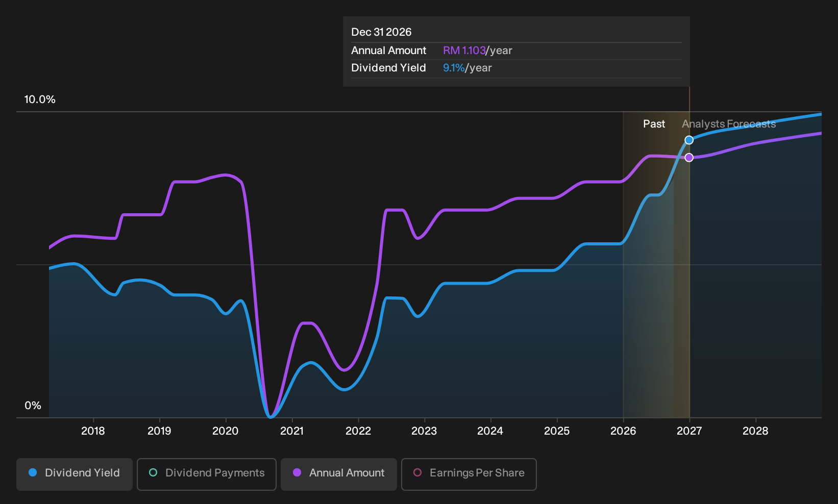The height and width of the screenshot is (504, 838).
Task: Click the tooltip Dividend Yield label
Action: click(388, 68)
